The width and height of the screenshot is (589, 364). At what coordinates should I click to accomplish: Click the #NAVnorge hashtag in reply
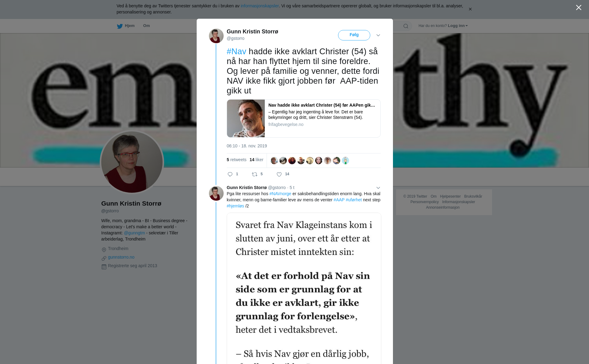tap(280, 194)
